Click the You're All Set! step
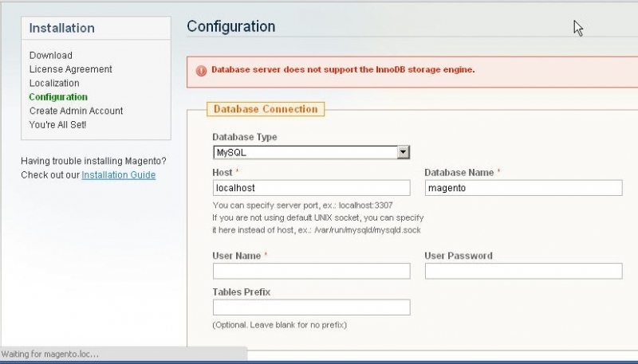Viewport: 638px width, 364px height. [x=57, y=125]
